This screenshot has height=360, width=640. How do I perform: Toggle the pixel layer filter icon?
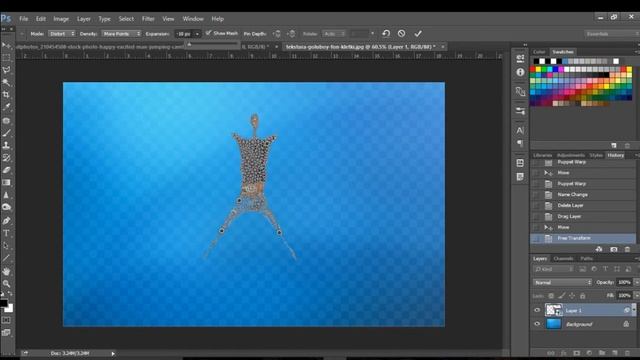(x=582, y=269)
